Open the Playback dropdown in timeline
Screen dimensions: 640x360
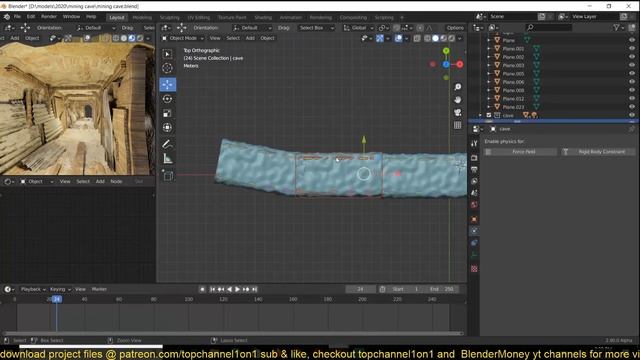pos(33,289)
